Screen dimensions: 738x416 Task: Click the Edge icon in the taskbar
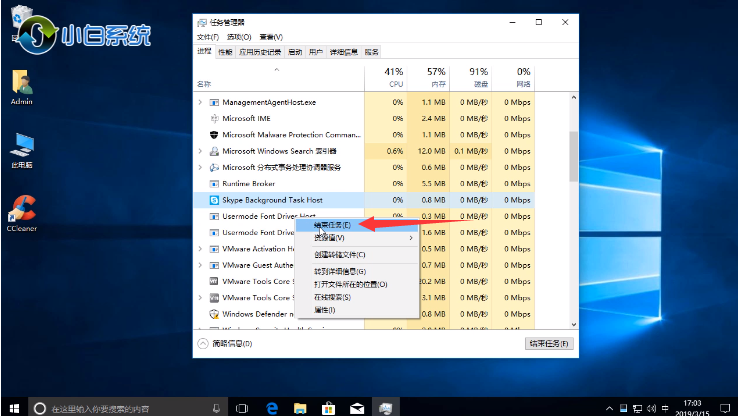point(271,408)
